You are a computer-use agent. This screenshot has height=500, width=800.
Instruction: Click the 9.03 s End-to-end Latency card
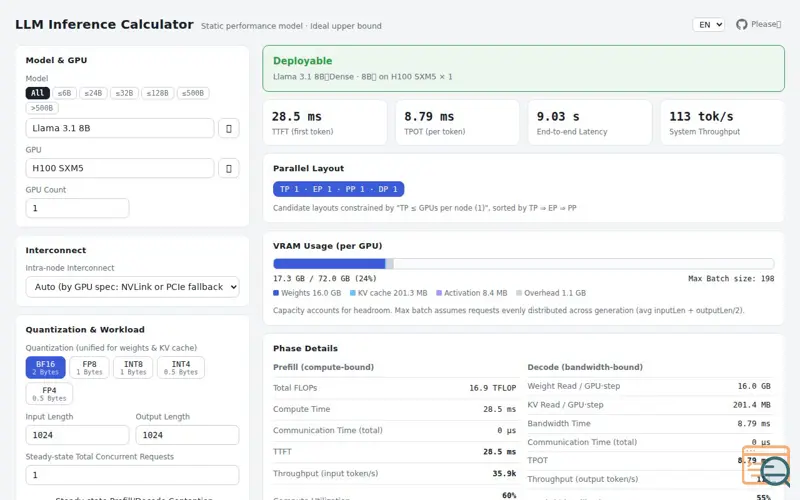click(x=590, y=122)
